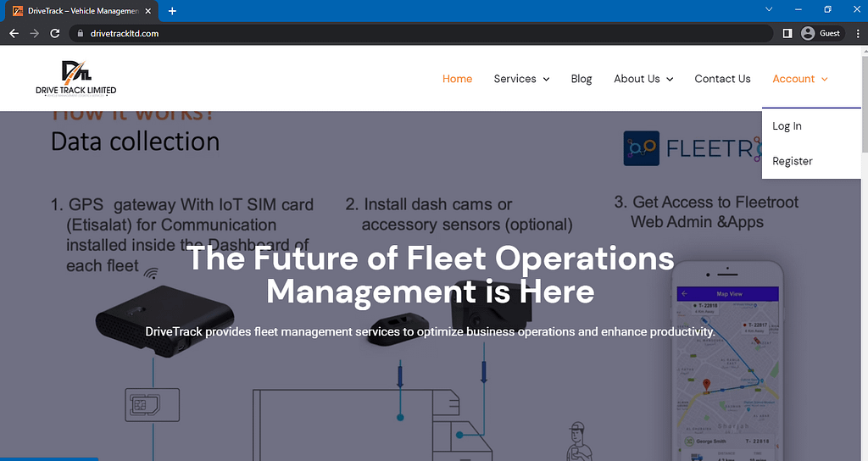Click the browser forward arrow
The image size is (868, 461).
(x=34, y=33)
